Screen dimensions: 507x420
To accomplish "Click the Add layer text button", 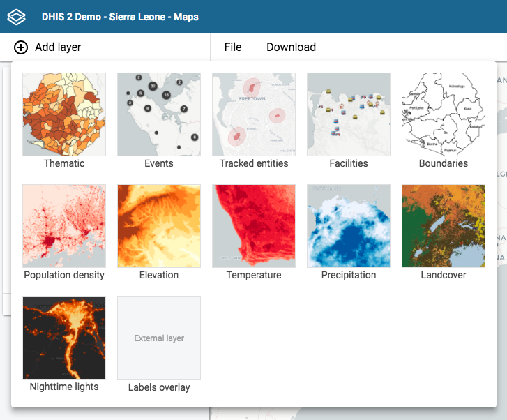I will (58, 47).
